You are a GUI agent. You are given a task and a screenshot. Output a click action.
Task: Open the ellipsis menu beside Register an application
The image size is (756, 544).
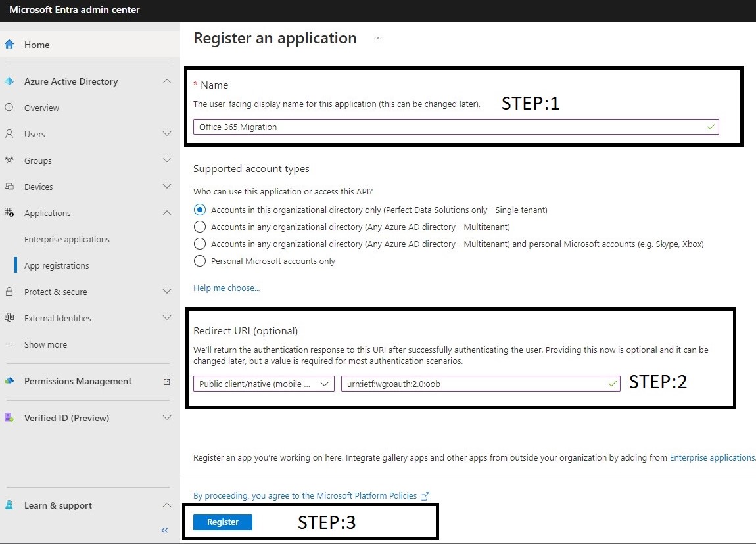(x=378, y=38)
